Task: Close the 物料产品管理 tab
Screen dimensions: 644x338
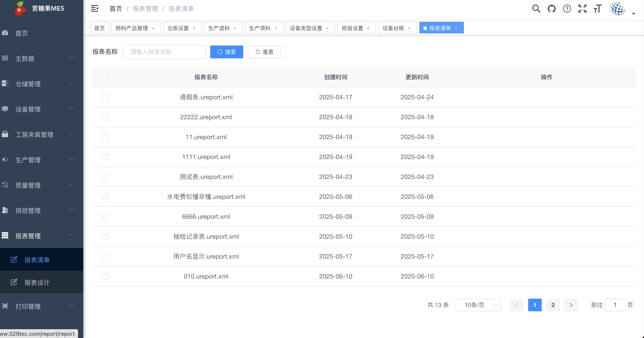Action: [153, 28]
